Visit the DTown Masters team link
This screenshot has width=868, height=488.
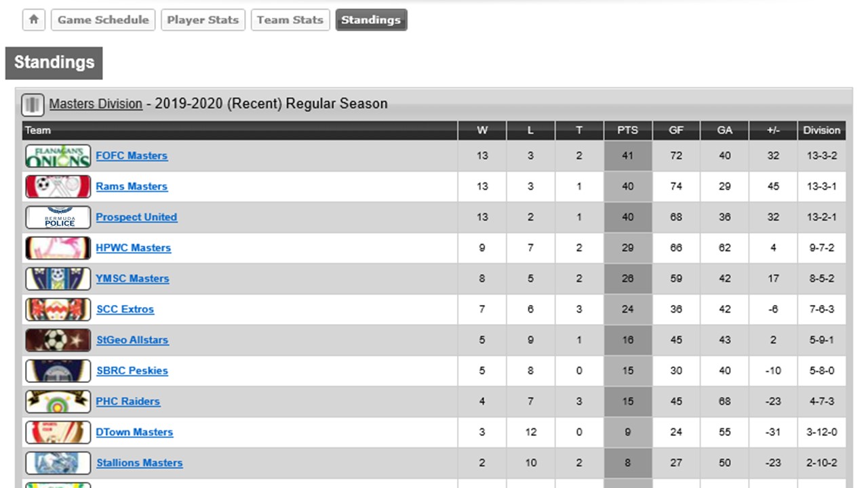[134, 432]
